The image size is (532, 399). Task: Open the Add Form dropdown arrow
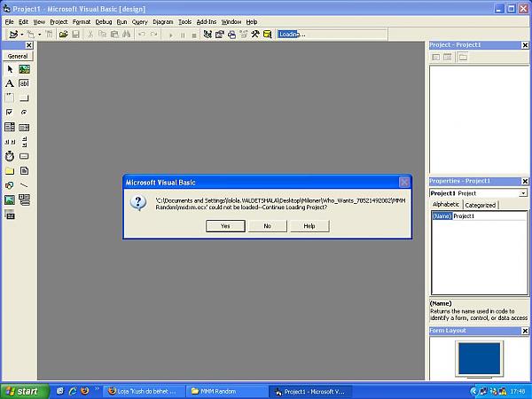click(40, 35)
